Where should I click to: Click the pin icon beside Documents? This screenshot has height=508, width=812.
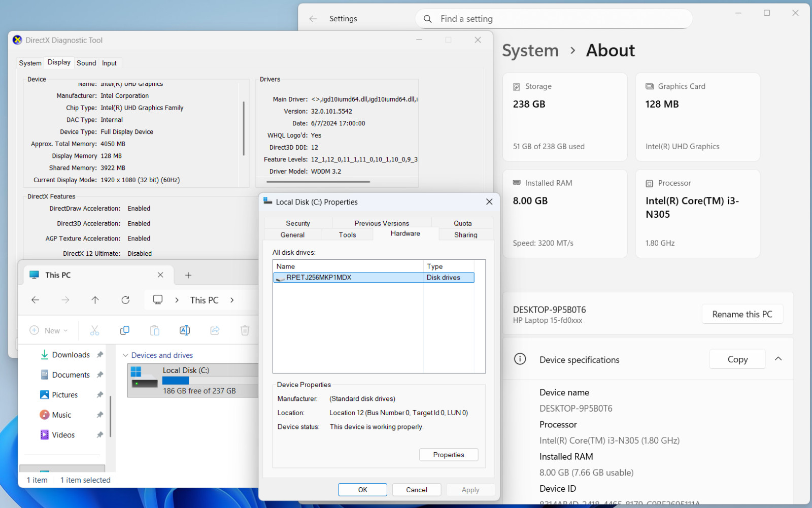[x=100, y=375]
